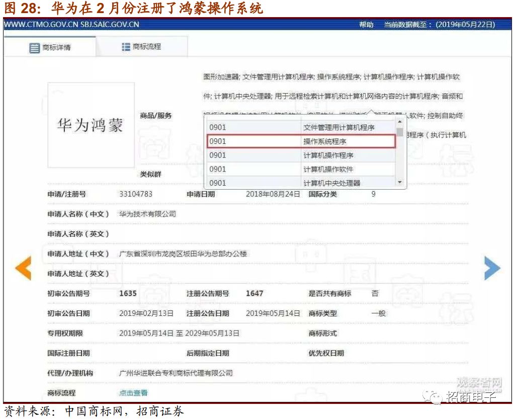This screenshot has width=513, height=420.
Task: Click the 优先权日期 label
Action: pos(326,353)
